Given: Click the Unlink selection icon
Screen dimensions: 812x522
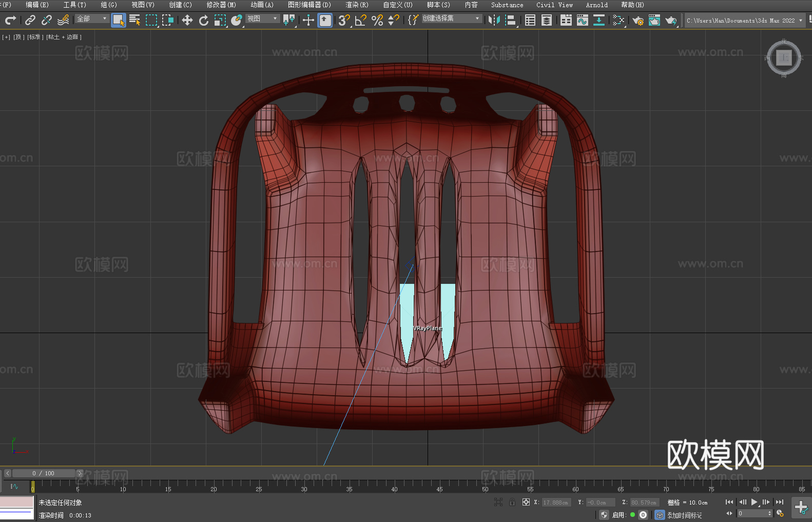Looking at the screenshot, I should click(47, 20).
